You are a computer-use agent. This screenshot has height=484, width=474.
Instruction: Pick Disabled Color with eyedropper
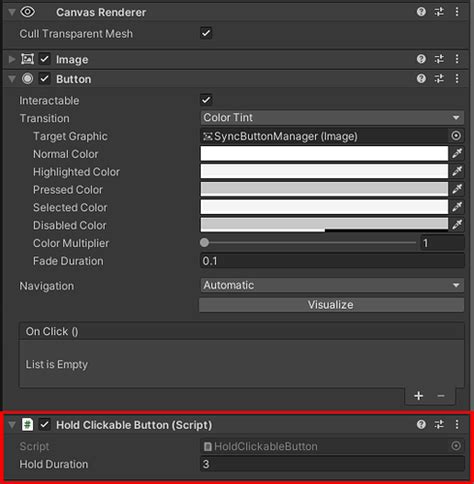point(457,225)
